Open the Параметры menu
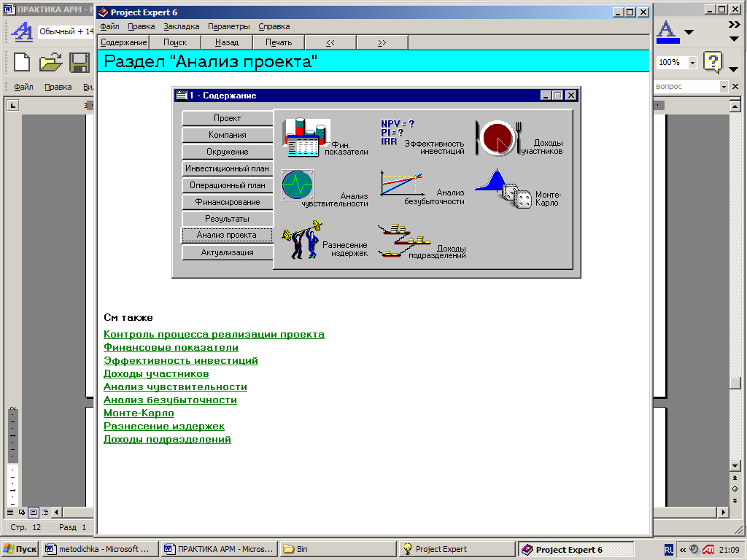Image resolution: width=747 pixels, height=560 pixels. click(x=228, y=27)
